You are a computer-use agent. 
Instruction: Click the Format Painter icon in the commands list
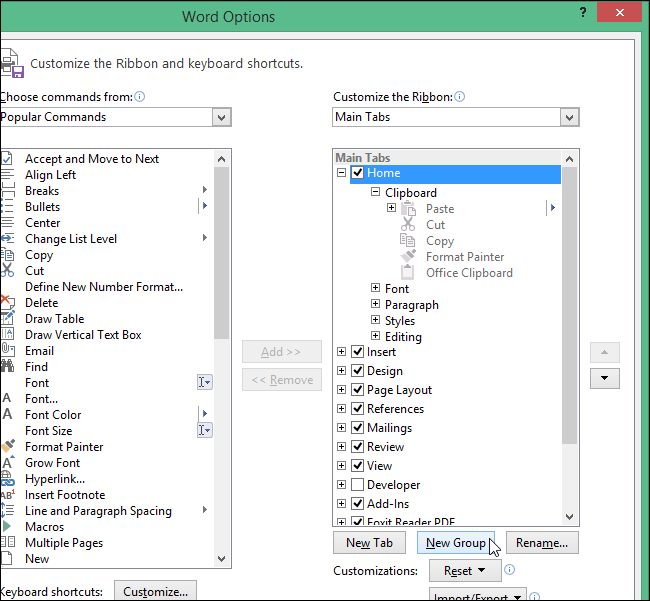click(7, 446)
